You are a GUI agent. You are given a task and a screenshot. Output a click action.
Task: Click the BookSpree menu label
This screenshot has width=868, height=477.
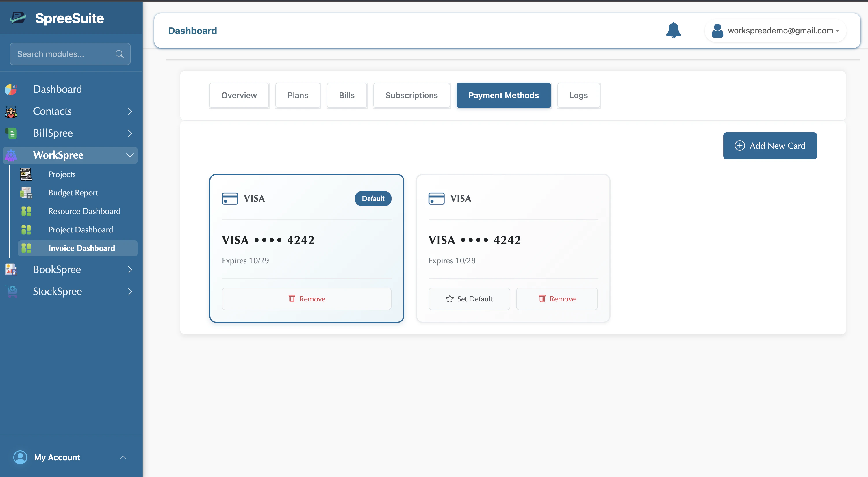tap(57, 270)
